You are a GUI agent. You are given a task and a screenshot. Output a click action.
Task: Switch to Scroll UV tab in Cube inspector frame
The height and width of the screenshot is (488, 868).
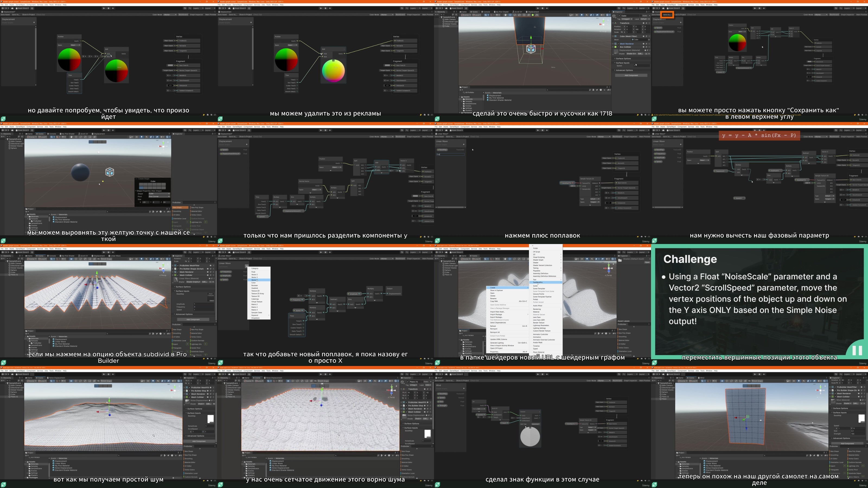517,12
